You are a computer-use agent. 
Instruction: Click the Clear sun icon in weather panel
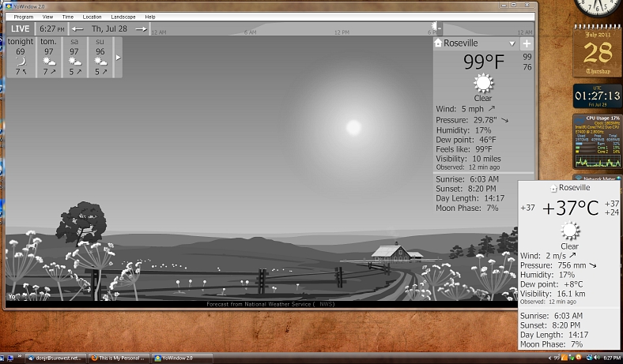pyautogui.click(x=483, y=83)
